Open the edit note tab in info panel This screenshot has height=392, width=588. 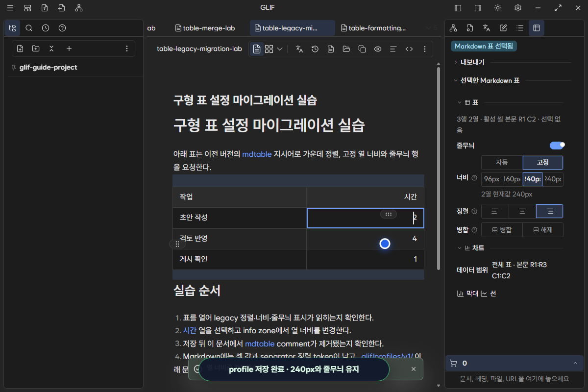[x=503, y=28]
